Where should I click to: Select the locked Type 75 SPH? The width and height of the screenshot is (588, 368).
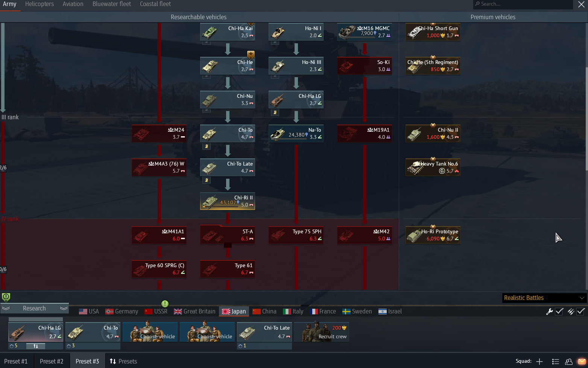point(296,235)
